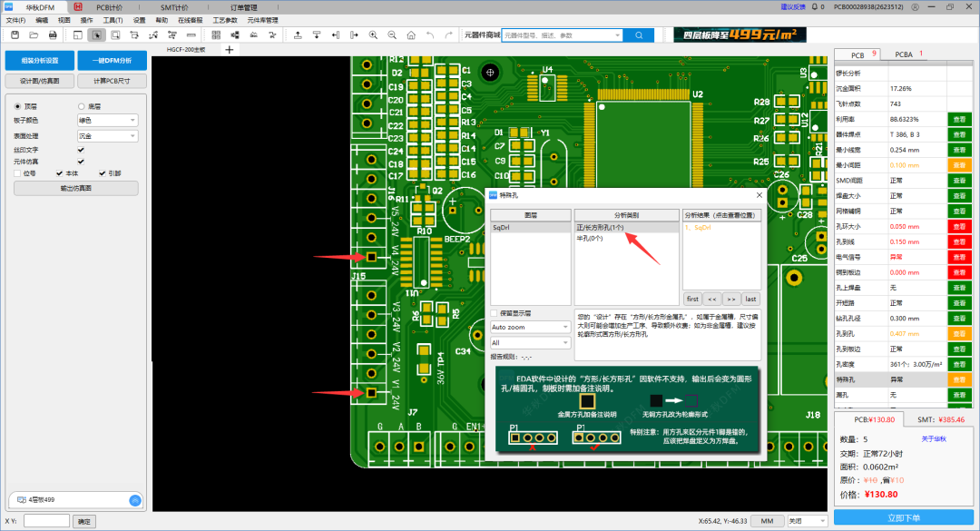The height and width of the screenshot is (531, 980).
Task: Open the 文件(F) menu
Action: pos(15,21)
